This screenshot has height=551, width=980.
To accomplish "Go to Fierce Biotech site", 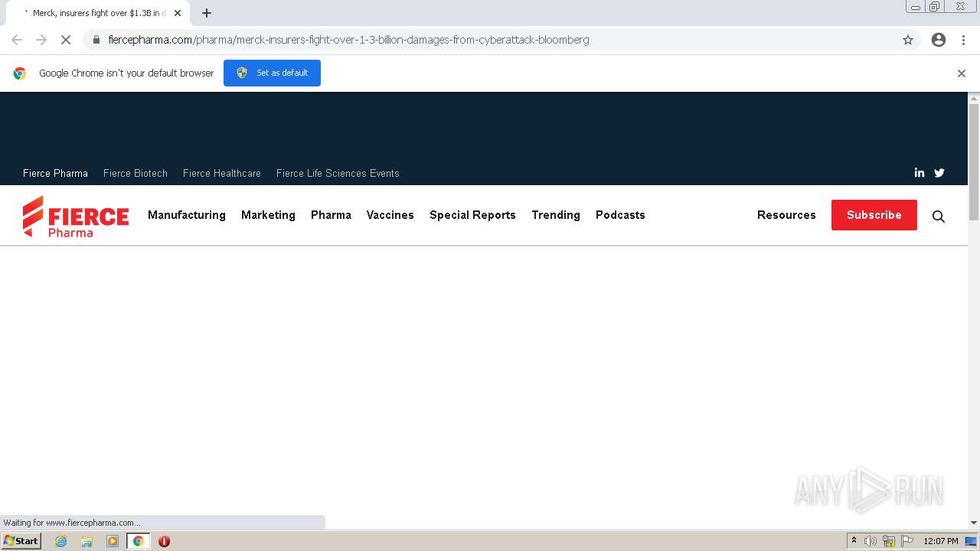I will [x=136, y=173].
